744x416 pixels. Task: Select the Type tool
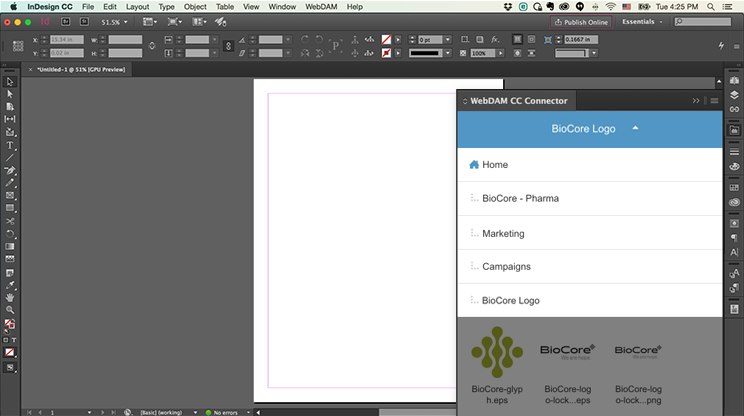click(x=9, y=145)
